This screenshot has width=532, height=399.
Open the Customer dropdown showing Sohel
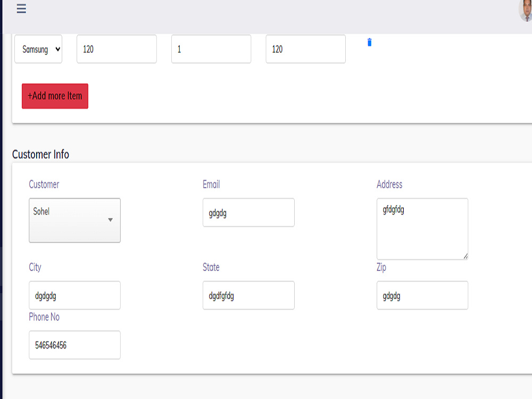point(74,220)
